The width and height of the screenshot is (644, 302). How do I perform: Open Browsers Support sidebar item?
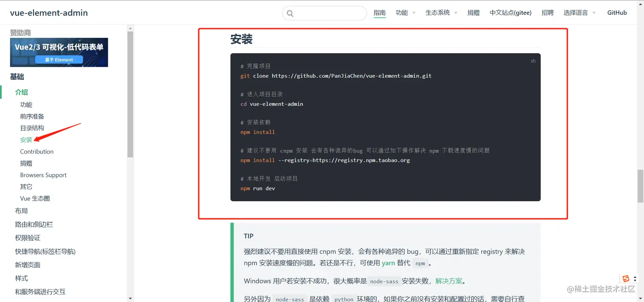click(43, 175)
